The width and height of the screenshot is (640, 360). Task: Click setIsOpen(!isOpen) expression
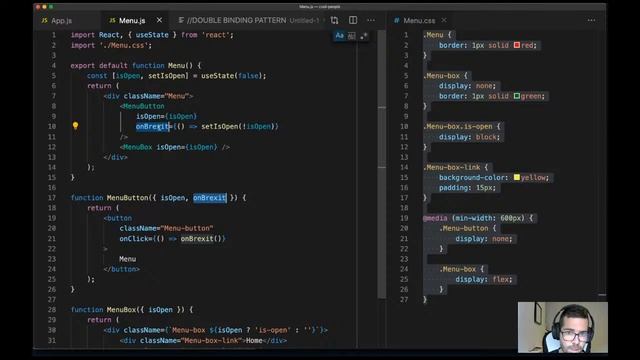[x=238, y=127]
